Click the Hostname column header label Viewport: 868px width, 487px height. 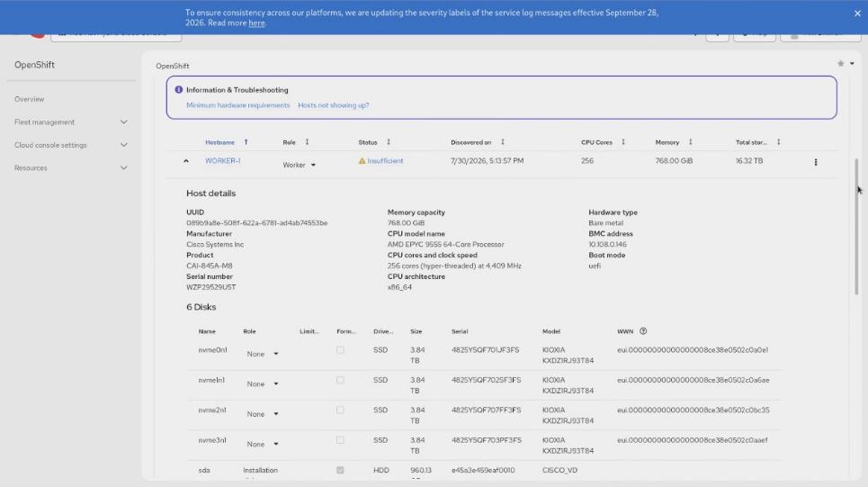click(219, 142)
